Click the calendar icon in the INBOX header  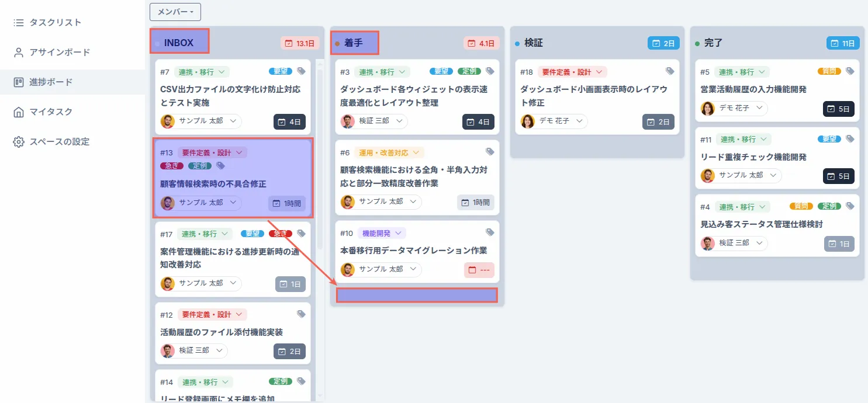(289, 43)
